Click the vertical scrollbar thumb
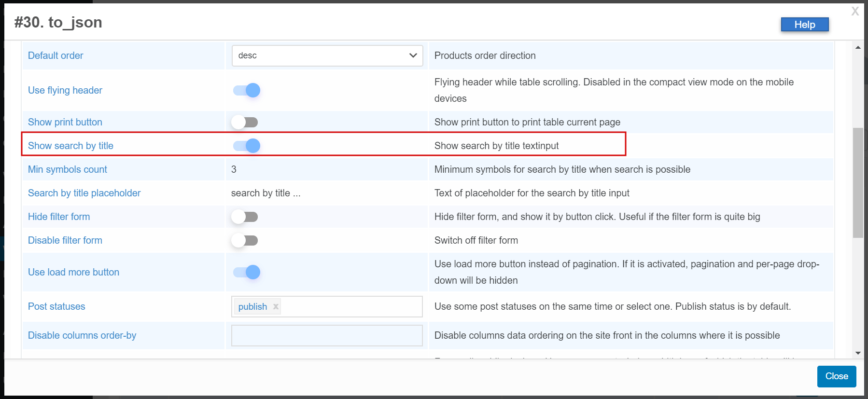Image resolution: width=868 pixels, height=399 pixels. 858,183
